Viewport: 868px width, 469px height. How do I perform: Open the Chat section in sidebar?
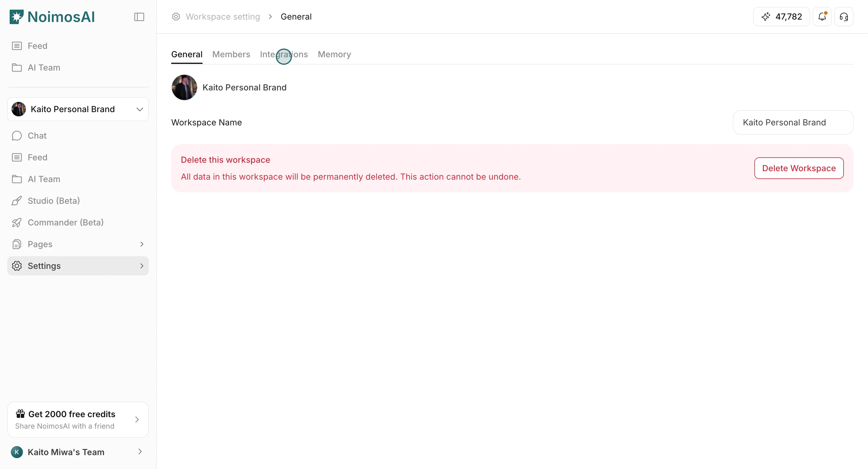point(37,135)
